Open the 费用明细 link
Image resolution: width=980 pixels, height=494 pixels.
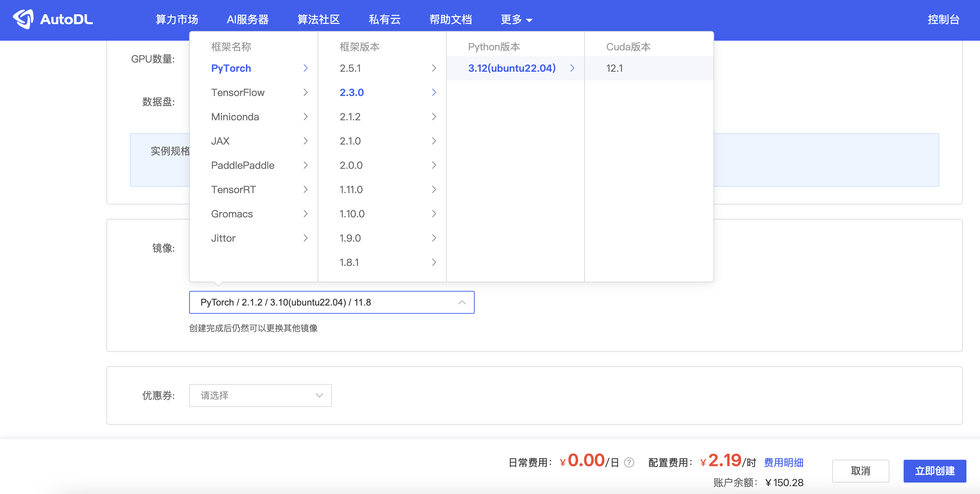(784, 463)
